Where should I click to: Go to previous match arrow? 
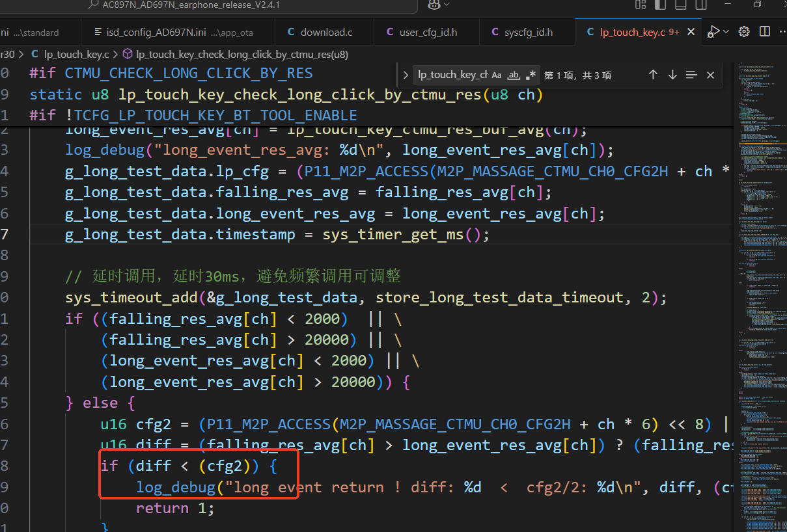653,75
